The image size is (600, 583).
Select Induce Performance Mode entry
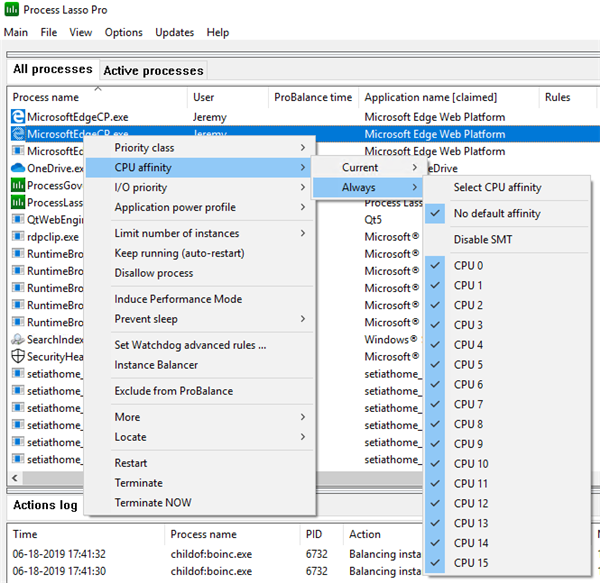click(178, 299)
